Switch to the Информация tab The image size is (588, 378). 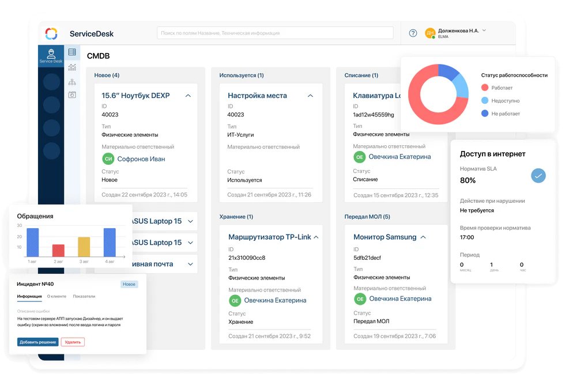(29, 296)
